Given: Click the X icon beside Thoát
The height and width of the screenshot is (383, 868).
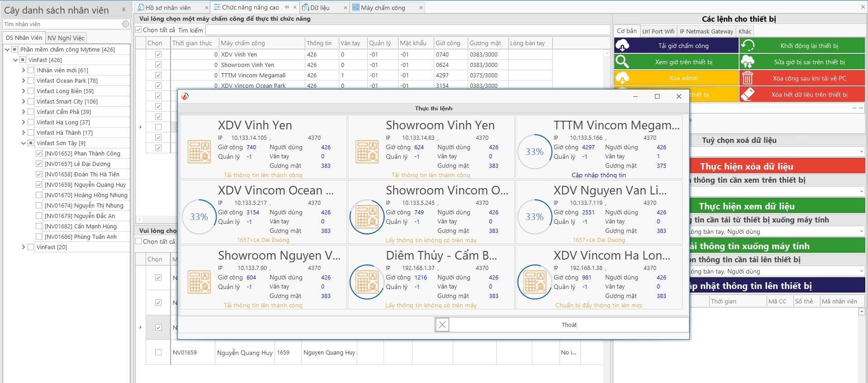Looking at the screenshot, I should pos(442,325).
